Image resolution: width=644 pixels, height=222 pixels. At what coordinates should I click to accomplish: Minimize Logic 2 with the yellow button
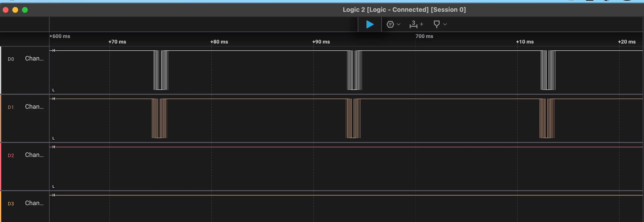(15, 10)
